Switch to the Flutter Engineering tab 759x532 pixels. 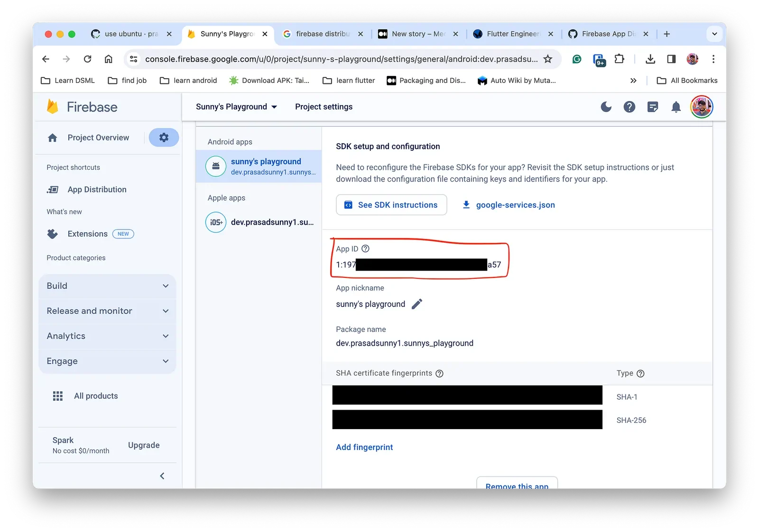click(x=512, y=34)
